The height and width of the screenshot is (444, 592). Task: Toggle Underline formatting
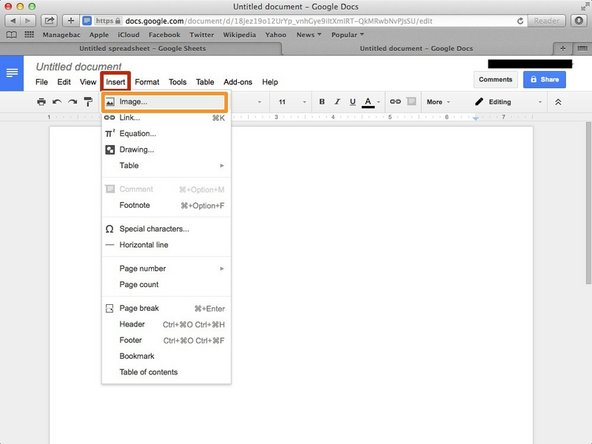353,102
